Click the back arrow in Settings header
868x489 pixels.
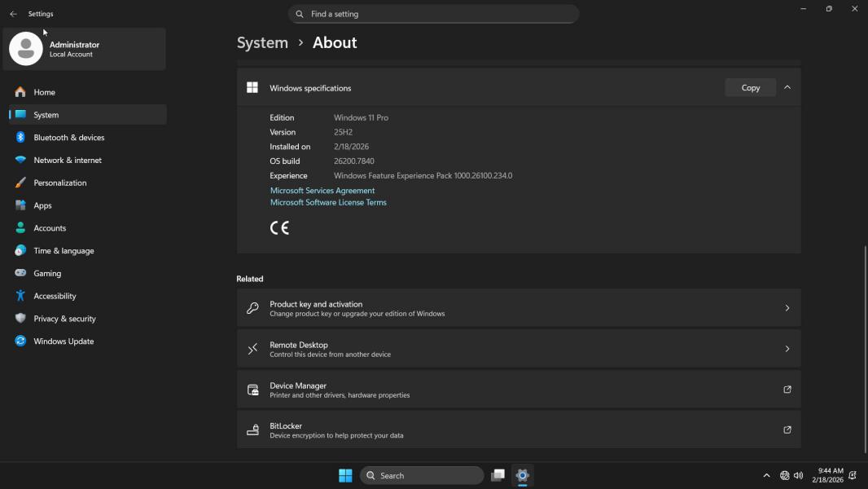(x=13, y=14)
